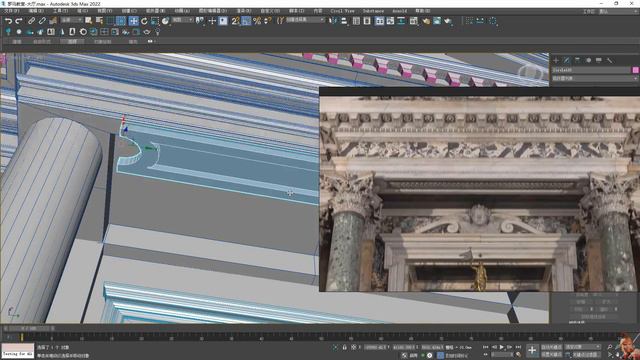Open the reference coordinate system dropdown
Viewport: 640px width, 360px height.
pos(182,20)
